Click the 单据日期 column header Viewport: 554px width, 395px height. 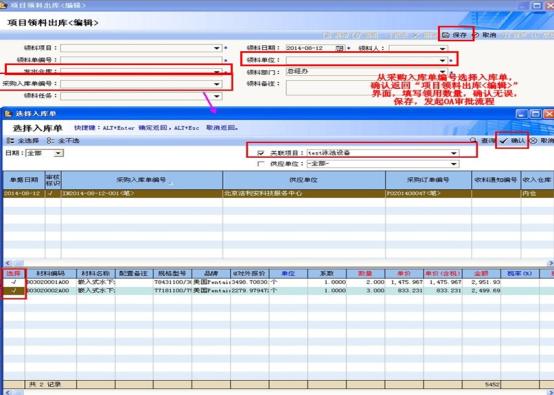24,180
